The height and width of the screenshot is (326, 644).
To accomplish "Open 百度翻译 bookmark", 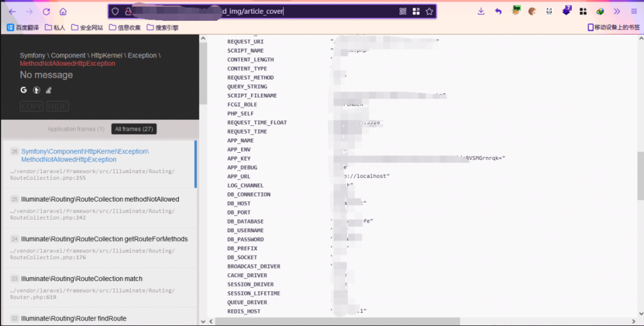I will (23, 27).
